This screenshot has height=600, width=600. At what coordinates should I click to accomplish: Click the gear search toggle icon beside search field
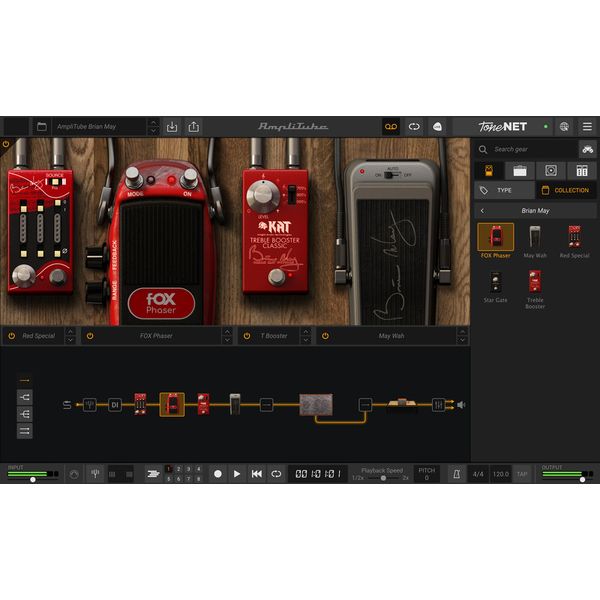coord(587,149)
